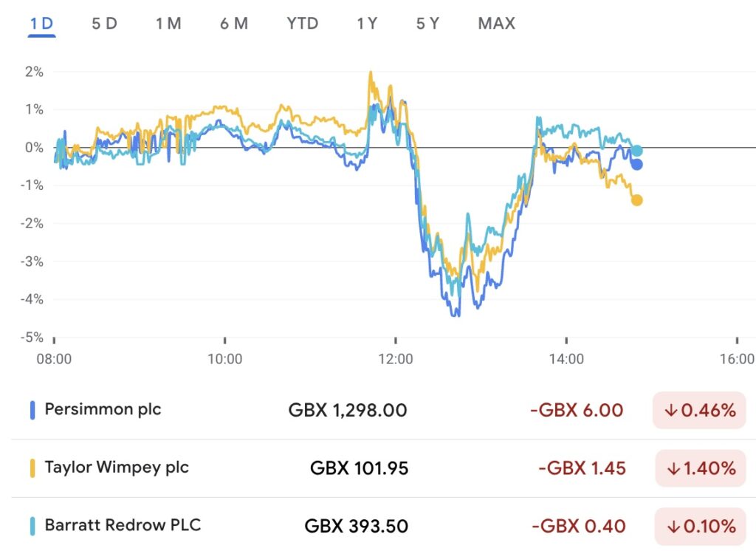Open Barratt Redrow PLC stock details
Viewport: 756px width, 551px height.
[x=123, y=525]
